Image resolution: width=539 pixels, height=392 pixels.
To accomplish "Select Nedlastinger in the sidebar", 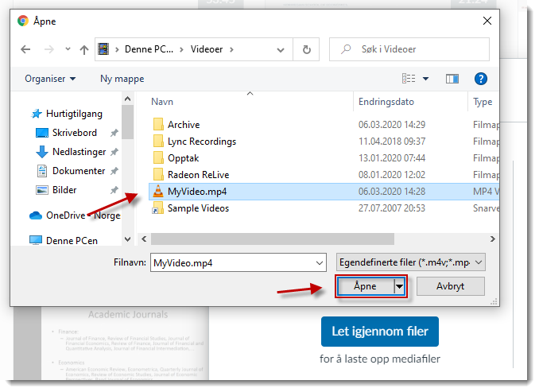I will (79, 152).
